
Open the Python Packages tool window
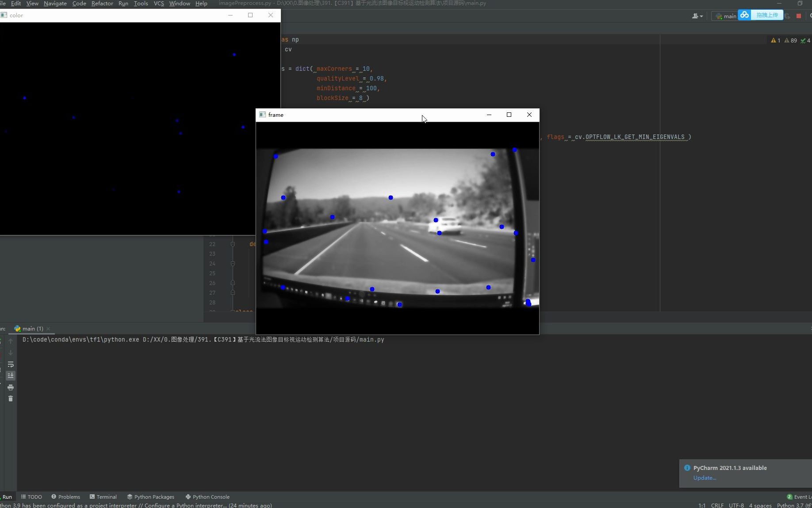tap(154, 496)
